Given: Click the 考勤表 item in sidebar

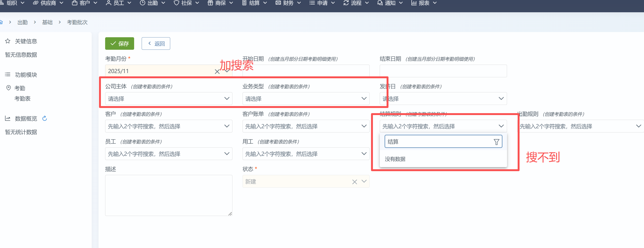Looking at the screenshot, I should pos(22,99).
